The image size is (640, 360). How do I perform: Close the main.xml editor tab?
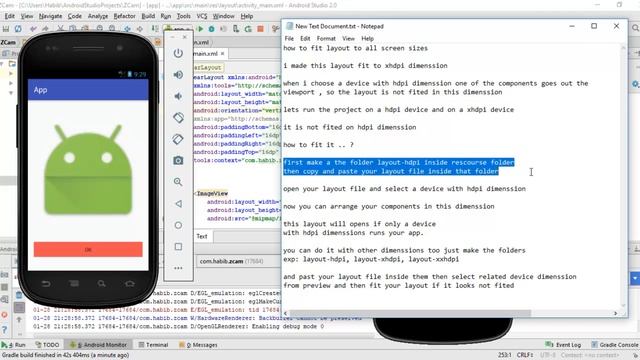[x=222, y=53]
